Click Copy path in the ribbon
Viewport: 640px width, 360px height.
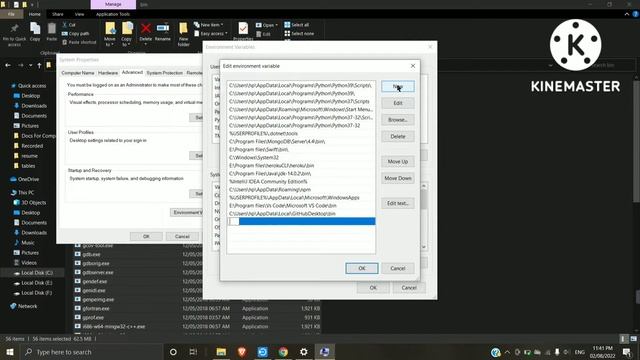pos(76,33)
